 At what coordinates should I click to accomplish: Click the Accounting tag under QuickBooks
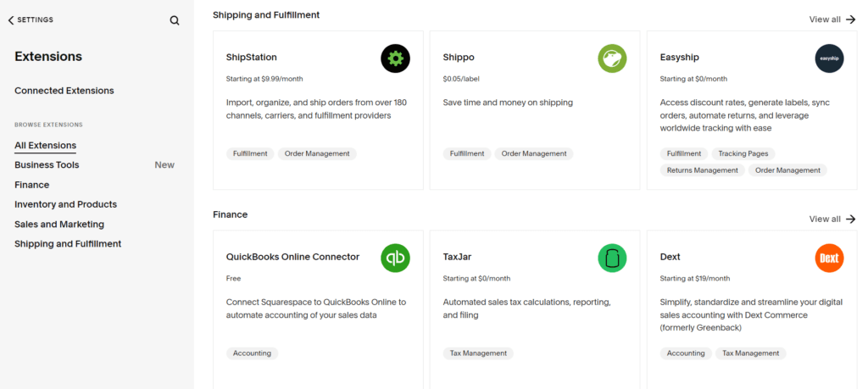click(252, 353)
